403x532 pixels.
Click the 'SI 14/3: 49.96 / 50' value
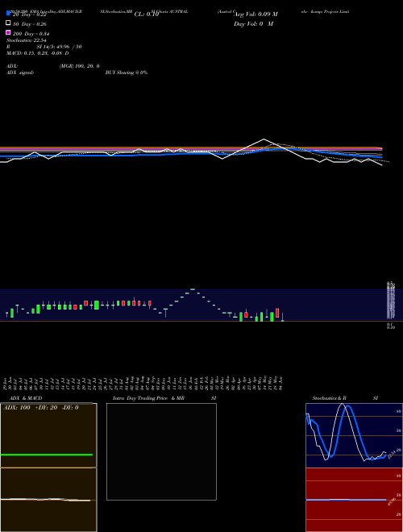59,47
